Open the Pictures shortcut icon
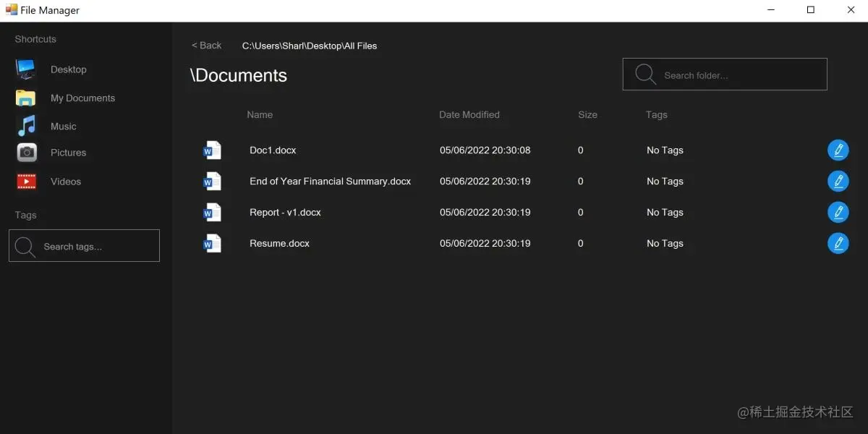This screenshot has width=868, height=434. tap(25, 153)
